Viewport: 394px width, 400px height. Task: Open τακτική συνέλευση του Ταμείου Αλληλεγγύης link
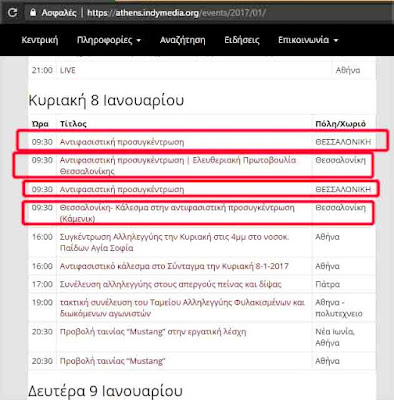182,308
